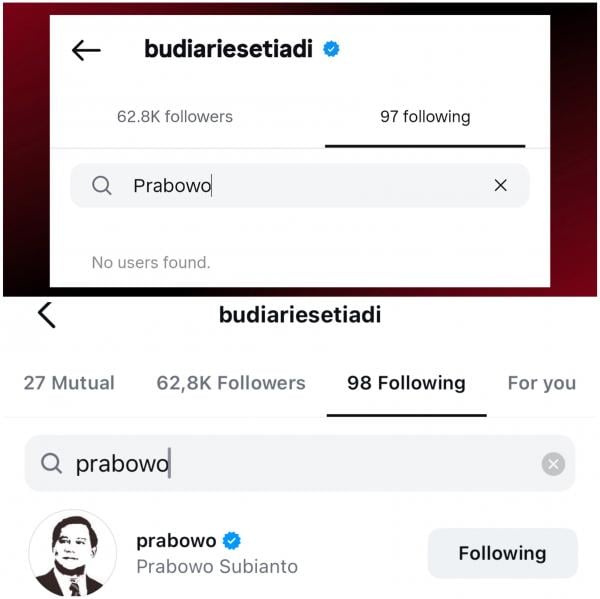Click the lower search field containing prabowo
Viewport: 600px width, 599px height.
(300, 464)
